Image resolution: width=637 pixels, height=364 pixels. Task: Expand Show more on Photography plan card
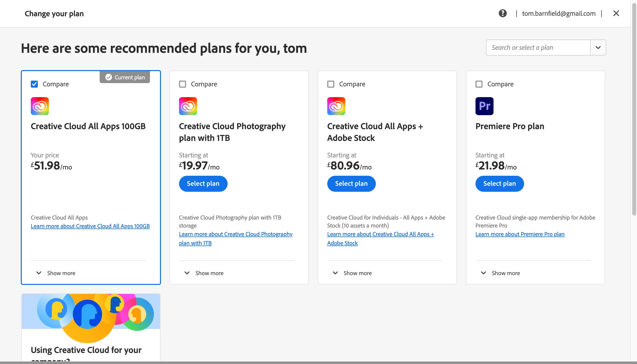coord(204,273)
